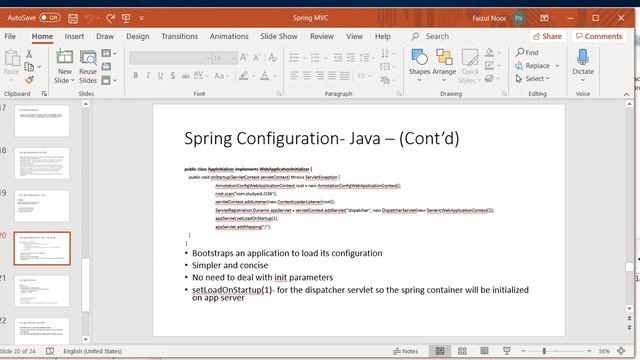Open the Section dropdown icon
The height and width of the screenshot is (360, 640).
click(109, 80)
